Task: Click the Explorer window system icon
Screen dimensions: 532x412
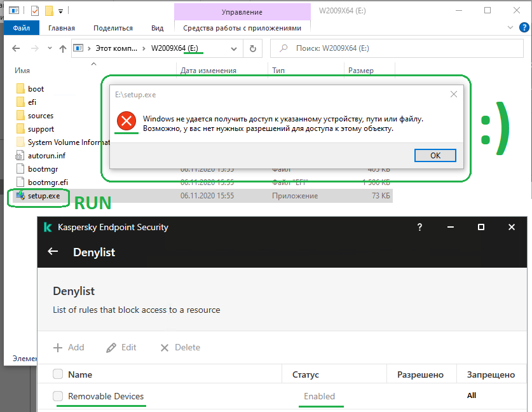Action: 14,11
